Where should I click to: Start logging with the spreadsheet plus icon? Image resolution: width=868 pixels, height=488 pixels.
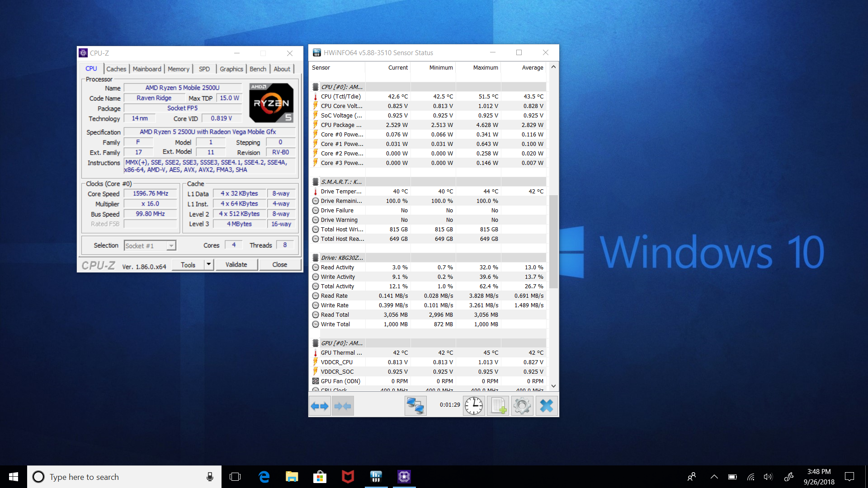coord(498,406)
